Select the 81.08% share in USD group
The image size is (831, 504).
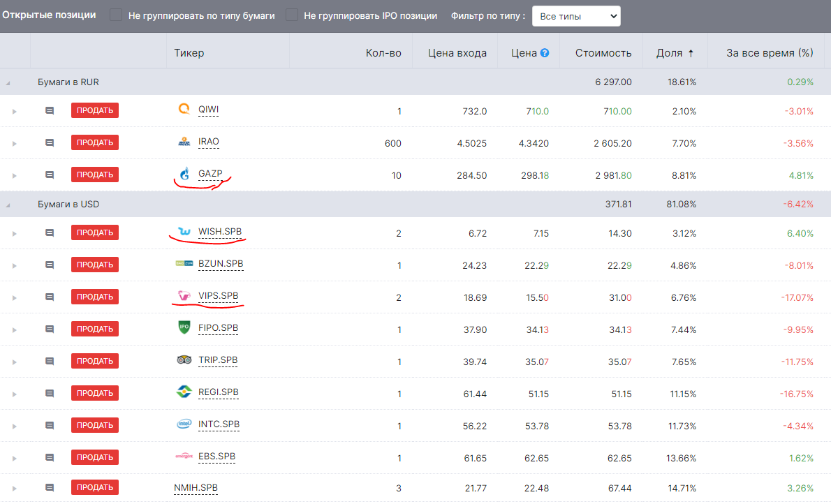pos(681,205)
